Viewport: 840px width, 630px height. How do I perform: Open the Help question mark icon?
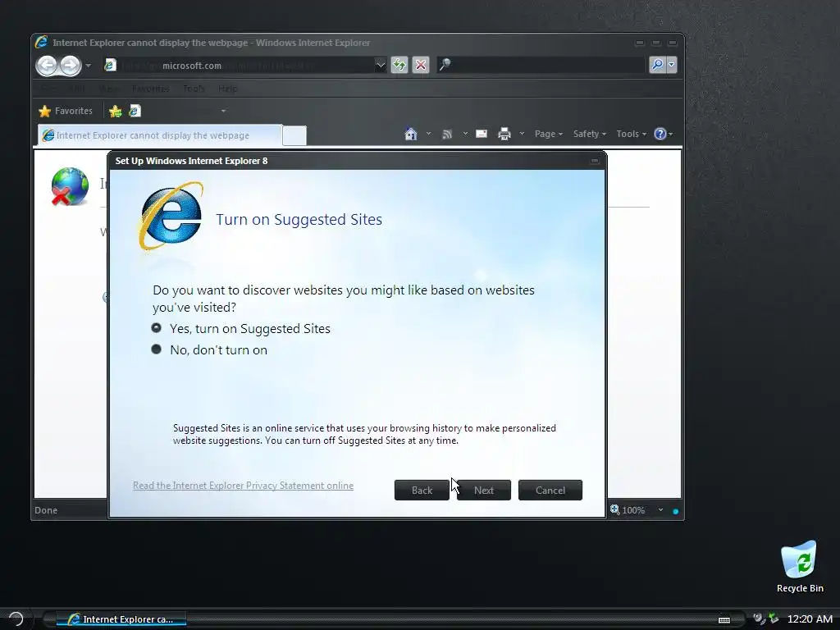pos(660,134)
